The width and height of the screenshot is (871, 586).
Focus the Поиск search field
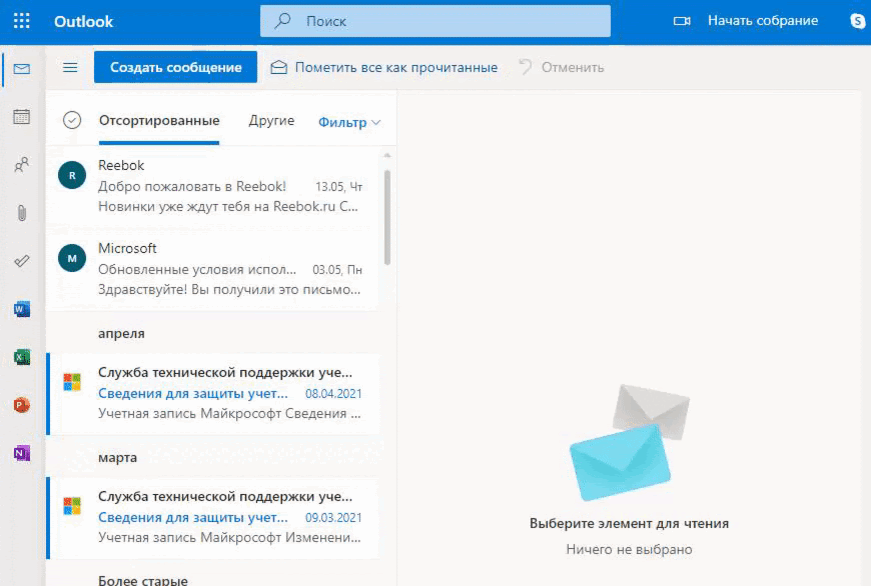click(x=435, y=21)
